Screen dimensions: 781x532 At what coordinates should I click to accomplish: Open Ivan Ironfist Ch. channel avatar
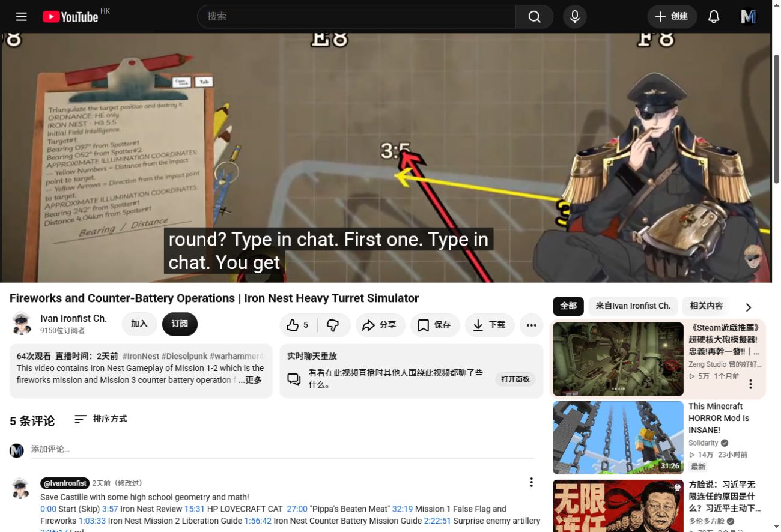click(x=22, y=324)
